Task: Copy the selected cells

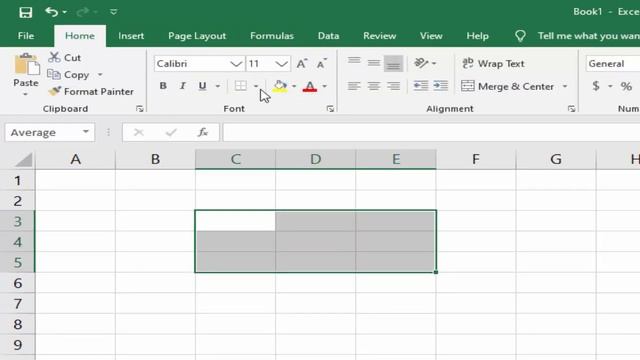Action: point(69,75)
